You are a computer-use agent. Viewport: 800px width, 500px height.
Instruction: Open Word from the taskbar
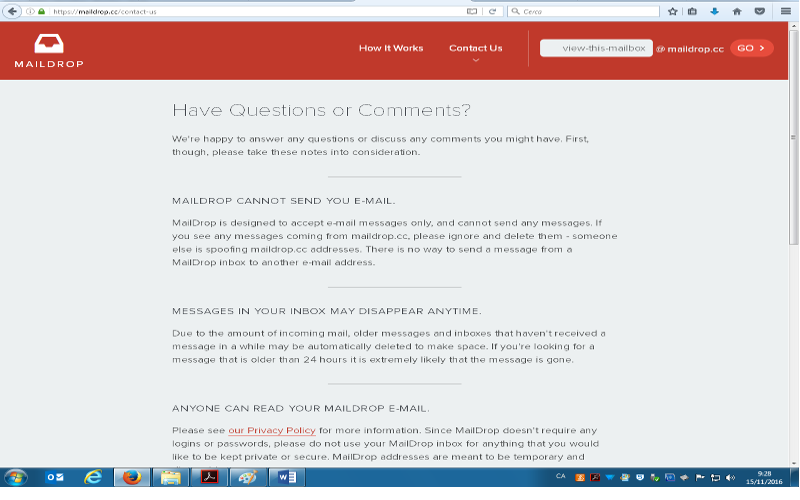coord(283,477)
